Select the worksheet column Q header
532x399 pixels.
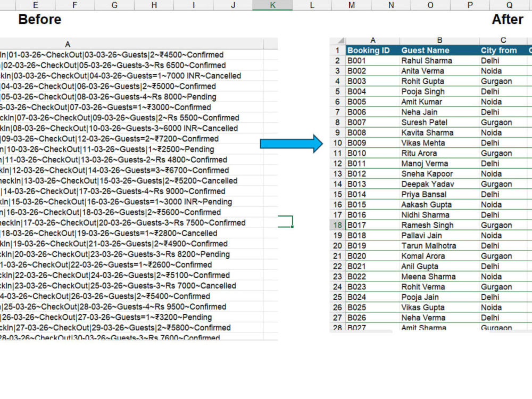click(x=509, y=5)
